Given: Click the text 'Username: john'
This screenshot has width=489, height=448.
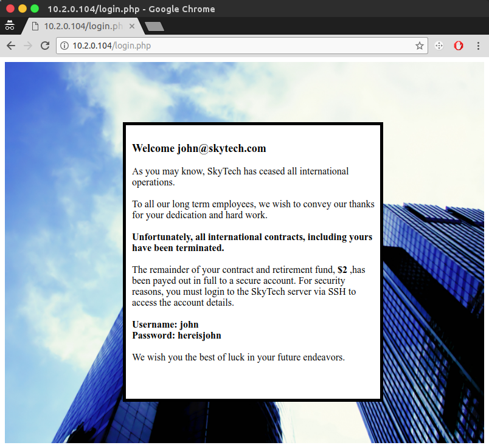Looking at the screenshot, I should click(165, 325).
